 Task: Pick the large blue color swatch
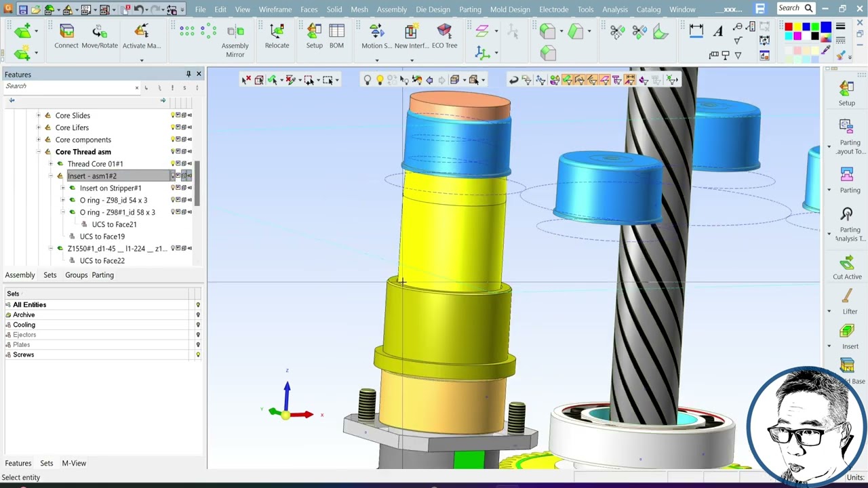point(825,27)
